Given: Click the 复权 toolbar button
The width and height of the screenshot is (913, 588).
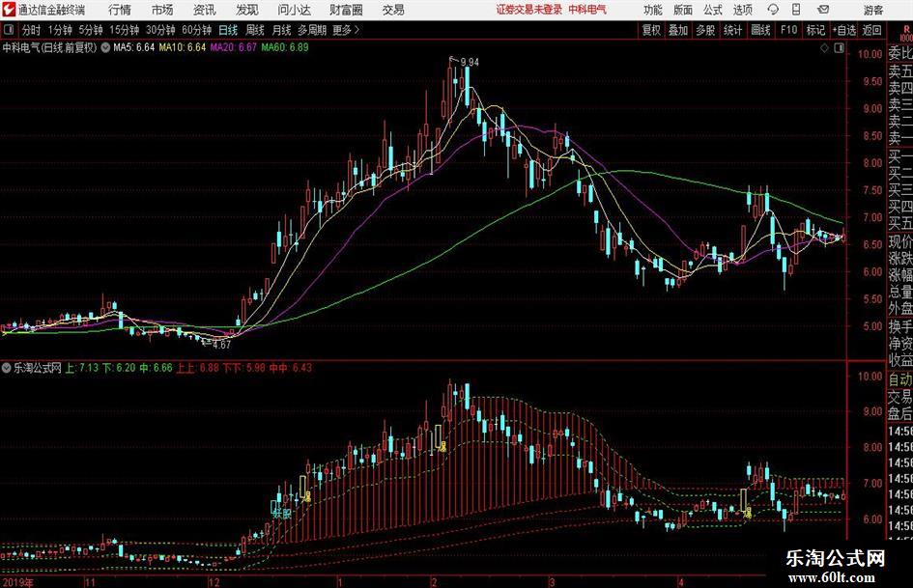Looking at the screenshot, I should click(x=651, y=30).
